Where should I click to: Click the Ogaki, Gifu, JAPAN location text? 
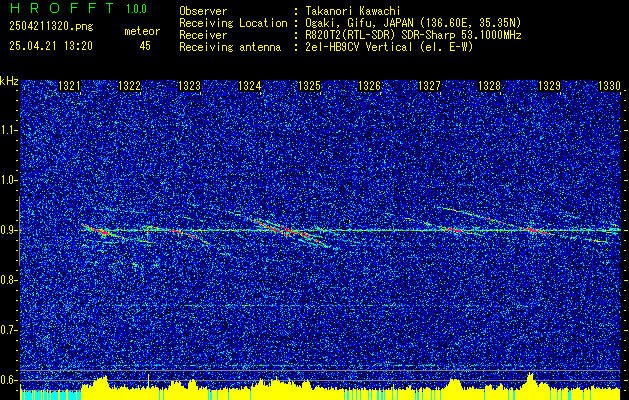tap(413, 23)
